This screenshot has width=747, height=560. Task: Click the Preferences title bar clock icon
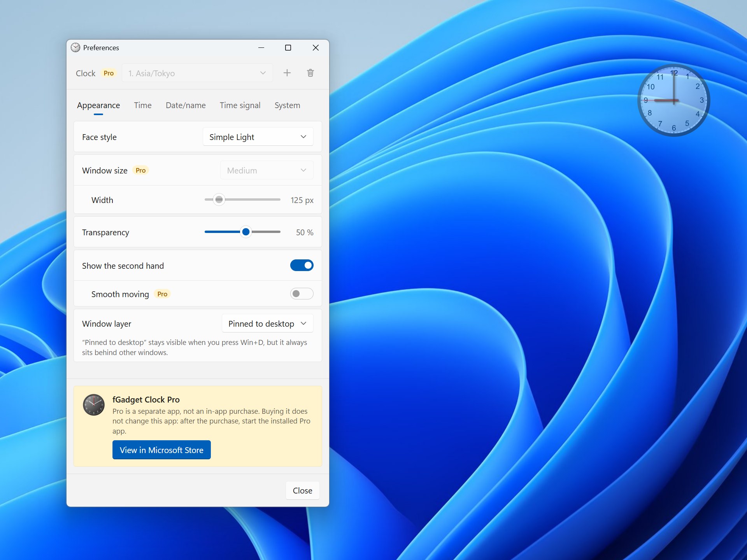(75, 47)
